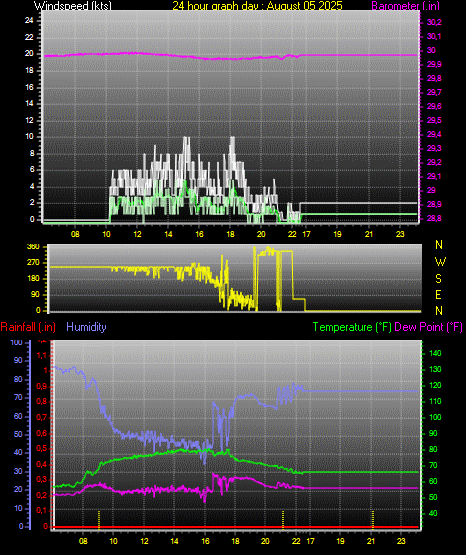Click compass letter "W" beside wind direction chart

[x=440, y=262]
